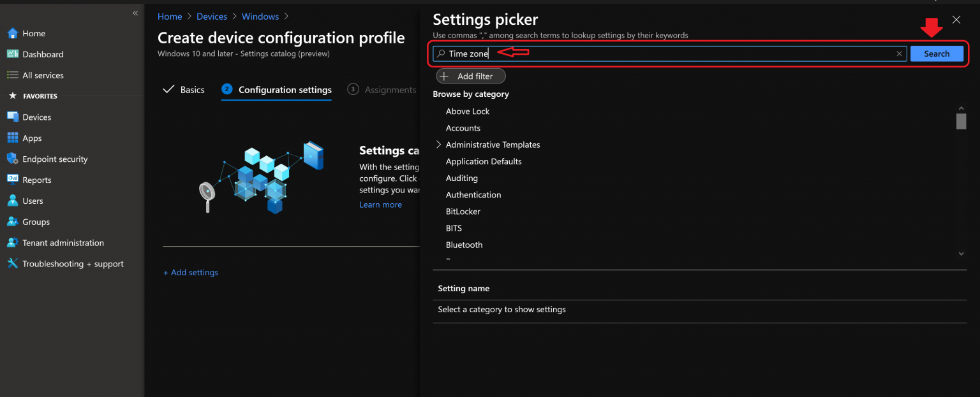
Task: Open the Reports section
Action: (x=38, y=180)
